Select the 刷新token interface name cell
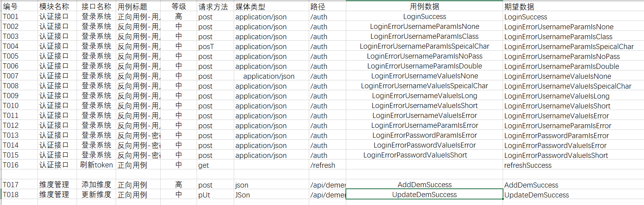 (96, 165)
